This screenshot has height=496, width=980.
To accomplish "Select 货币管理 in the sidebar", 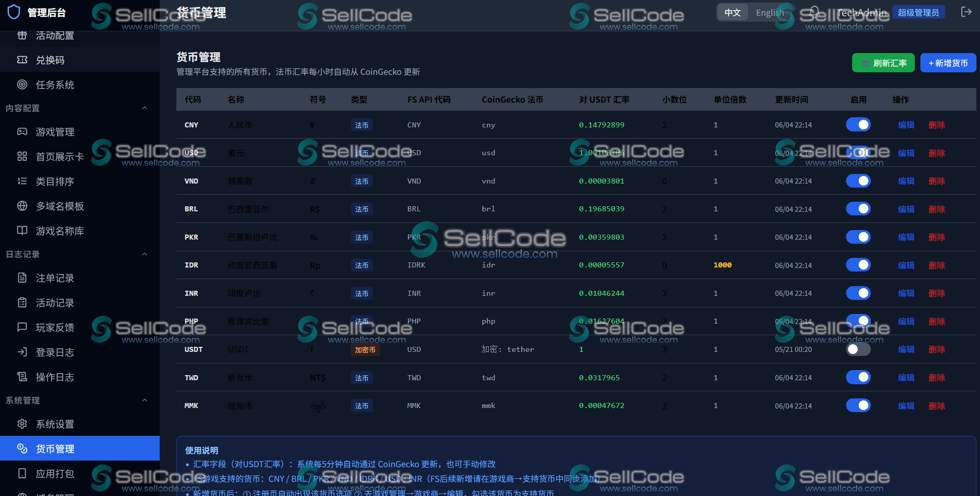I will point(80,448).
